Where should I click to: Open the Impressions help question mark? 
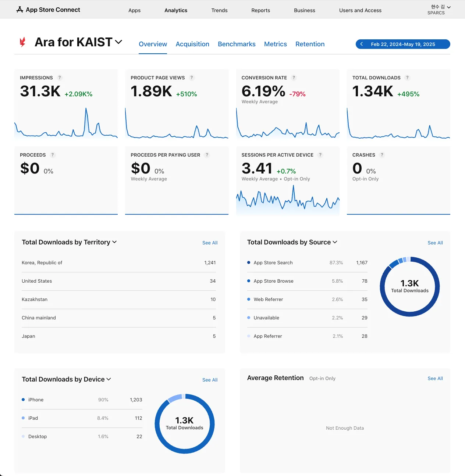coord(60,78)
